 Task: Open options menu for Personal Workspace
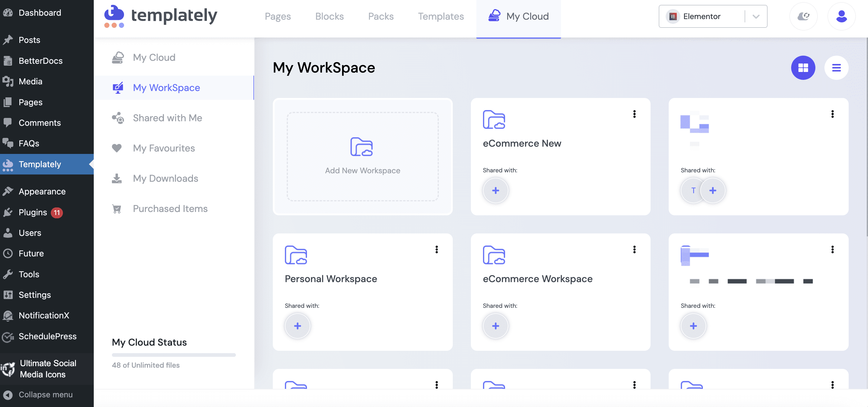[436, 249]
